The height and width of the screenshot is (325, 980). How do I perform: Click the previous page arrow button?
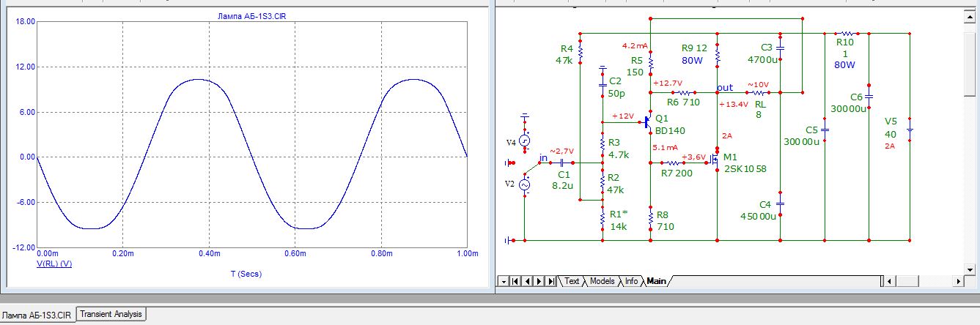pyautogui.click(x=526, y=281)
